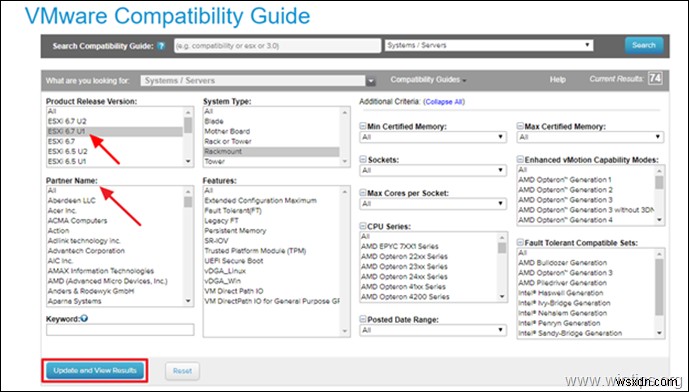Click the Collapse All link

(x=444, y=102)
